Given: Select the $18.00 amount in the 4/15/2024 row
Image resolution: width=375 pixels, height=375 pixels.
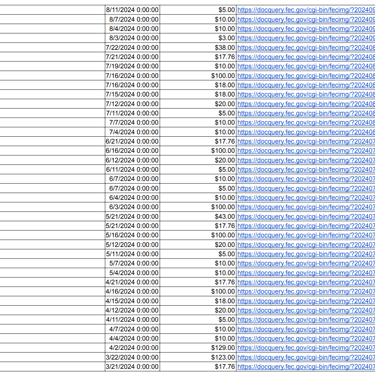Looking at the screenshot, I should pos(198,301).
